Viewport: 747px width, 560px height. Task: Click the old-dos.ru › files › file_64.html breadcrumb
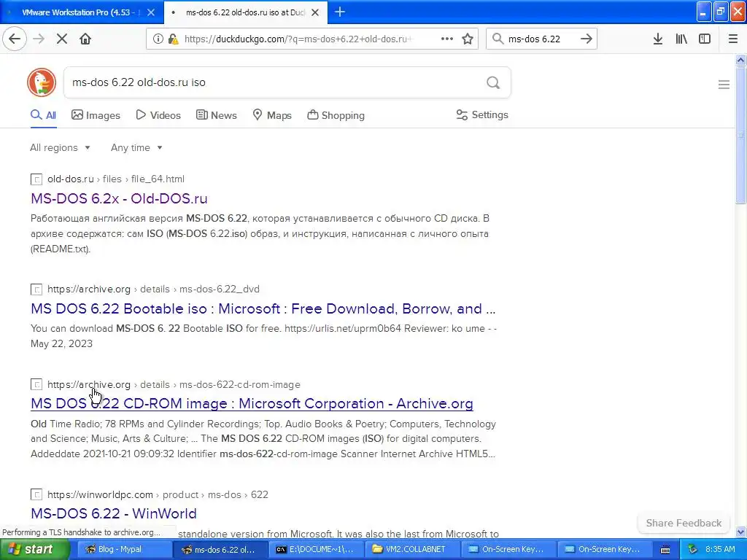116,179
